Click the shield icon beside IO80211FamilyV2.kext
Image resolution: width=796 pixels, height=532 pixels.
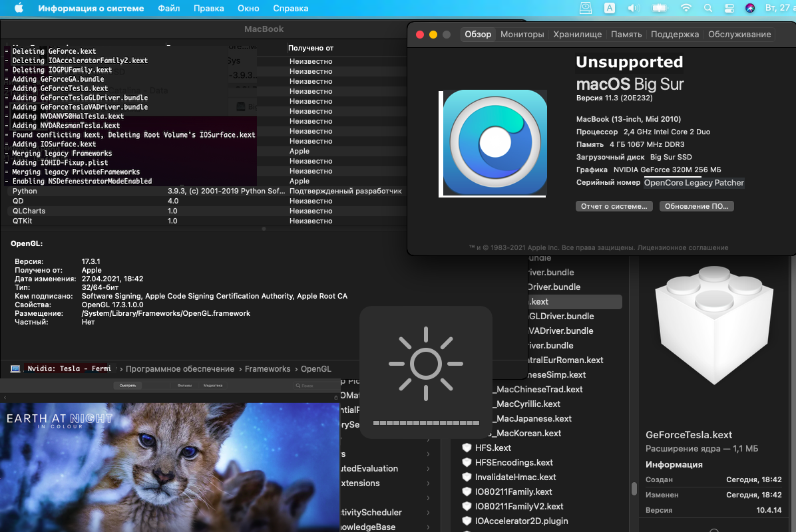tap(467, 506)
